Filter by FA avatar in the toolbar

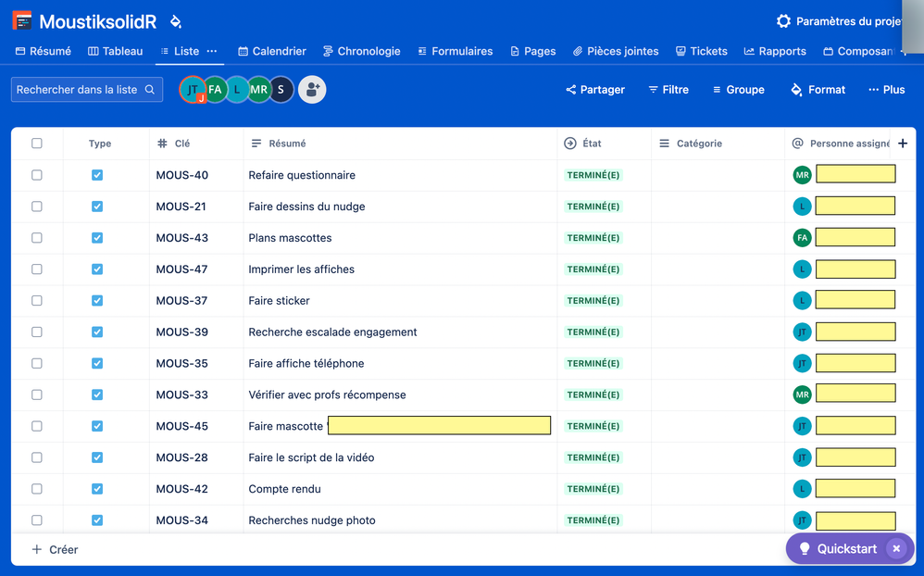point(215,90)
